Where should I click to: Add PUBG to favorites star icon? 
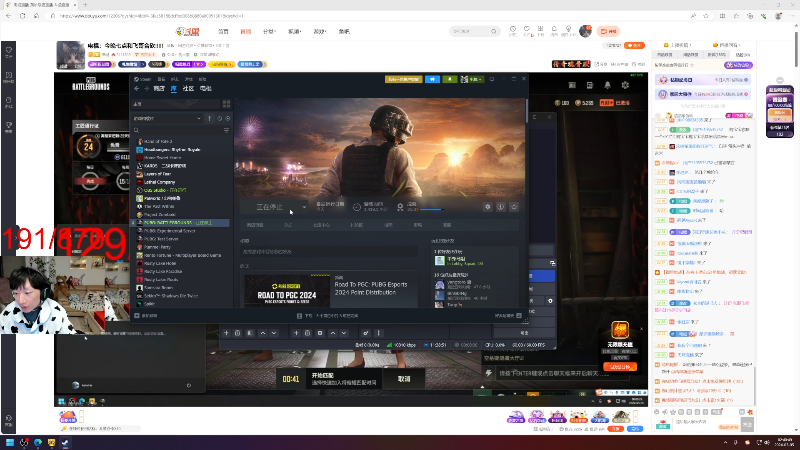pyautogui.click(x=514, y=207)
